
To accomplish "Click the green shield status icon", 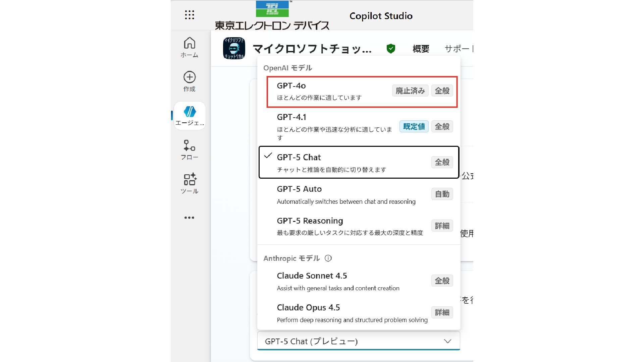I will (391, 49).
